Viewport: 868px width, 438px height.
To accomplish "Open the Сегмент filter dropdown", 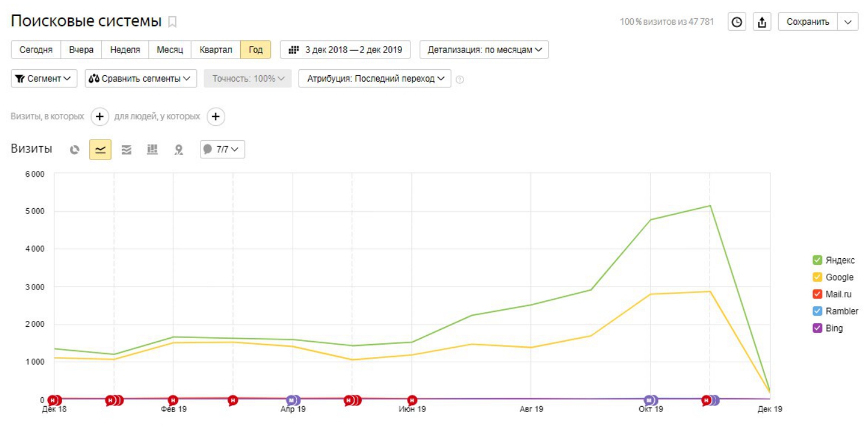I will click(44, 79).
